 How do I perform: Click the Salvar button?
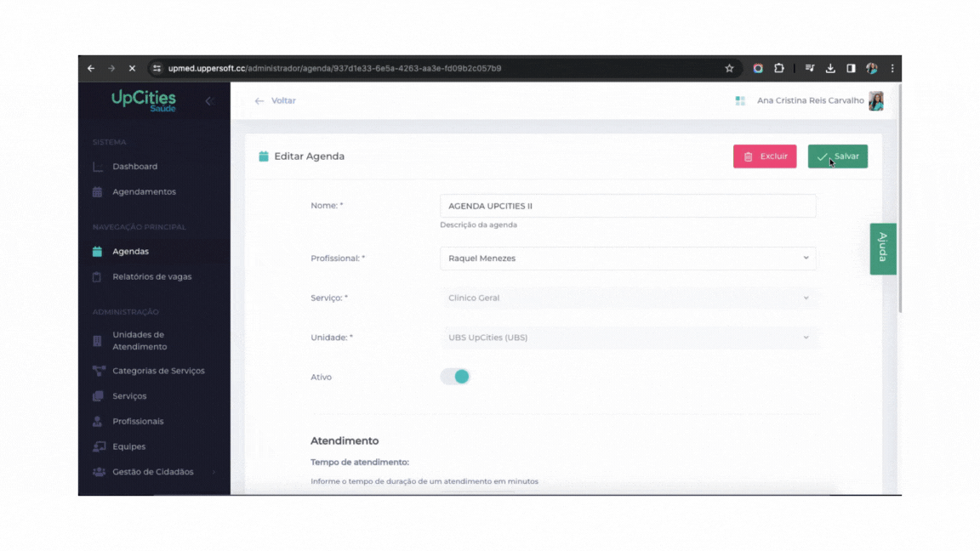(837, 156)
